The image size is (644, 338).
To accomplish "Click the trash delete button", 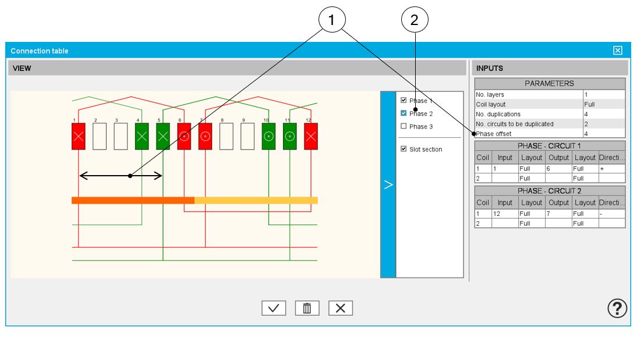I will coord(307,308).
